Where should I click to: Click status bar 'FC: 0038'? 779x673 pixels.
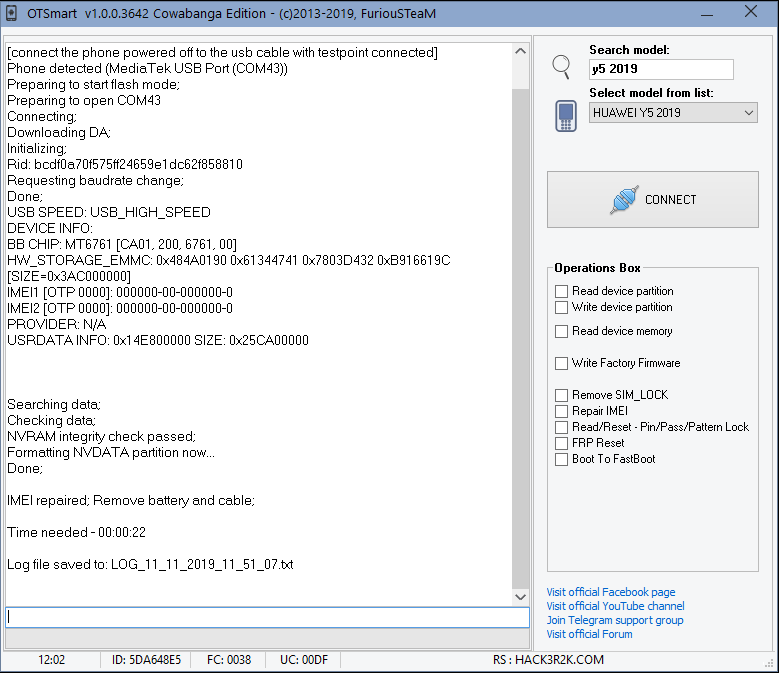(229, 660)
